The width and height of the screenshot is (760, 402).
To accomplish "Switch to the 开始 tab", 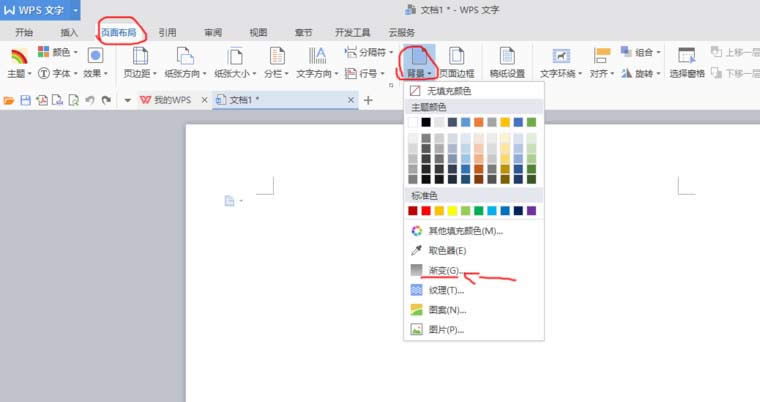I will click(24, 32).
